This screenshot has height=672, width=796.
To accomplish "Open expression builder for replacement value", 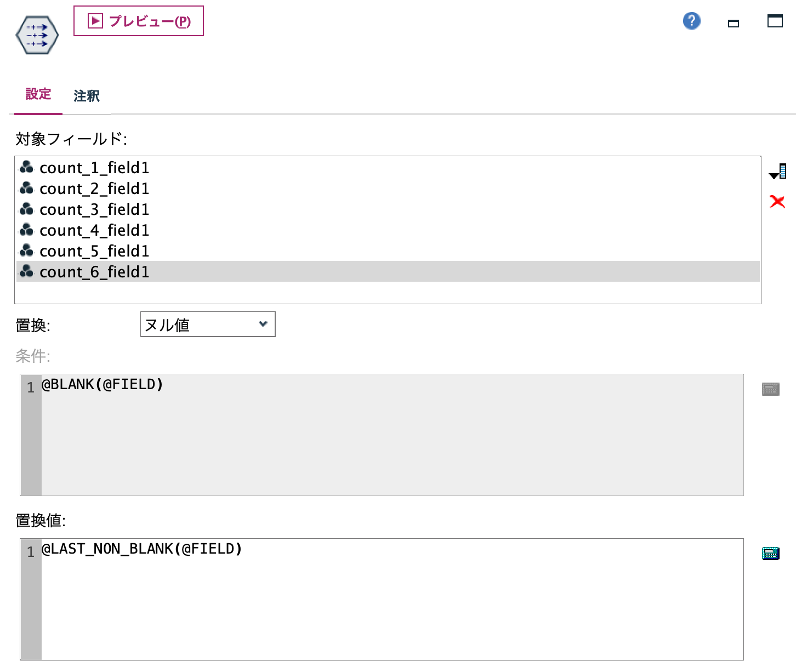I will [771, 553].
